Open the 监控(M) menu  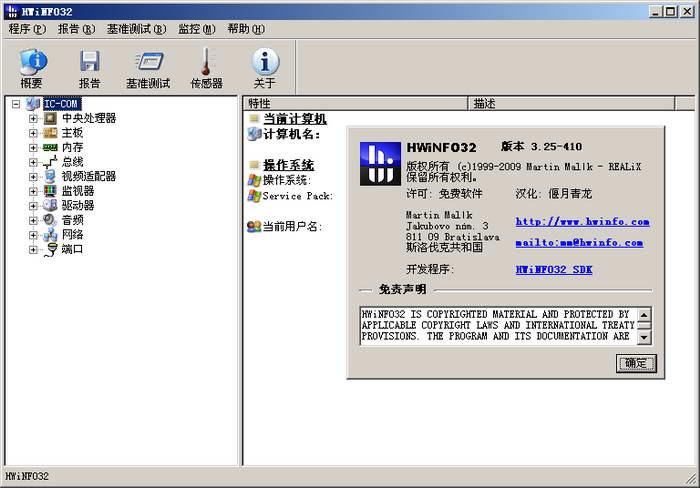(x=196, y=29)
